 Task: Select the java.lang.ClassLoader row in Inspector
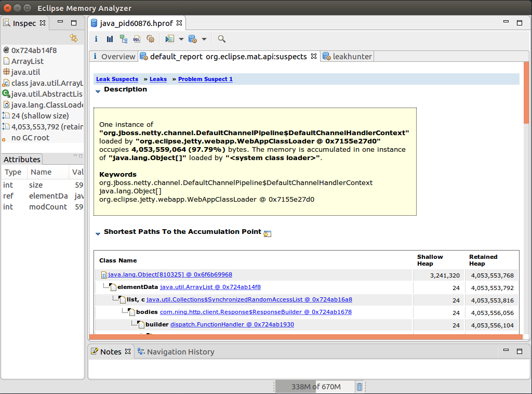point(43,105)
